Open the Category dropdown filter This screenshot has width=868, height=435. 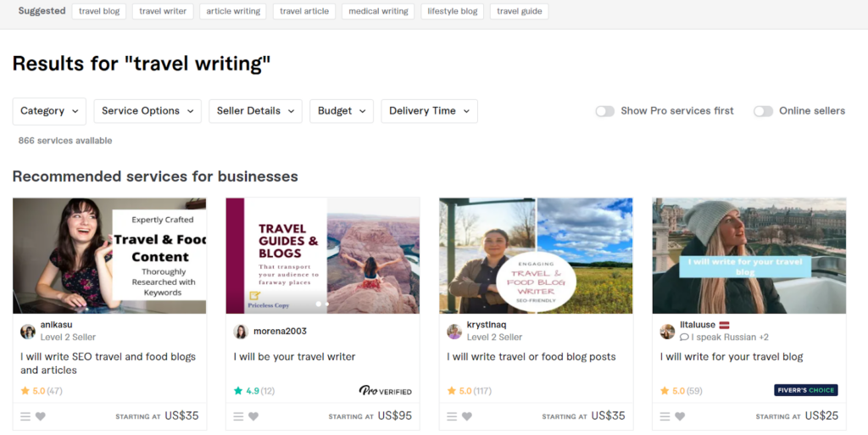point(49,111)
